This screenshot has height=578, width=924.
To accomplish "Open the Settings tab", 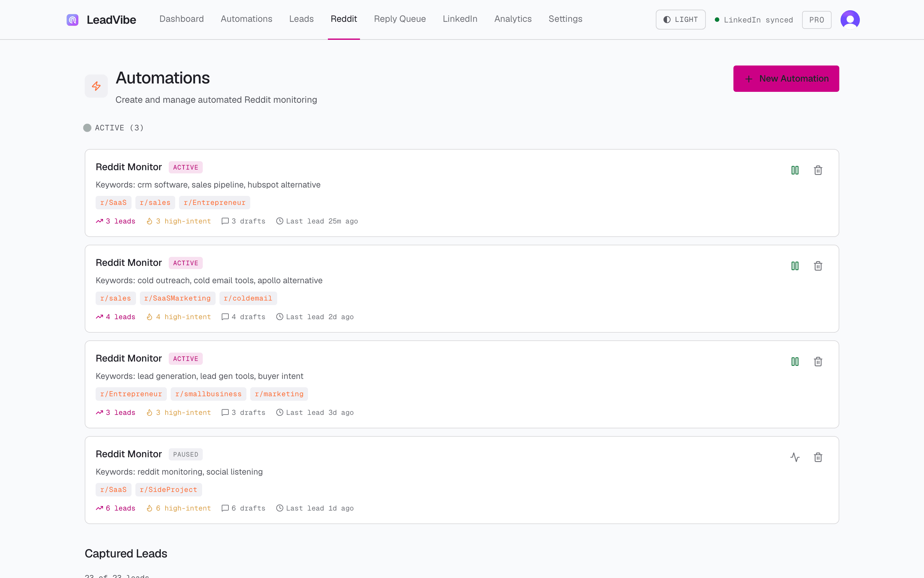I will tap(566, 19).
